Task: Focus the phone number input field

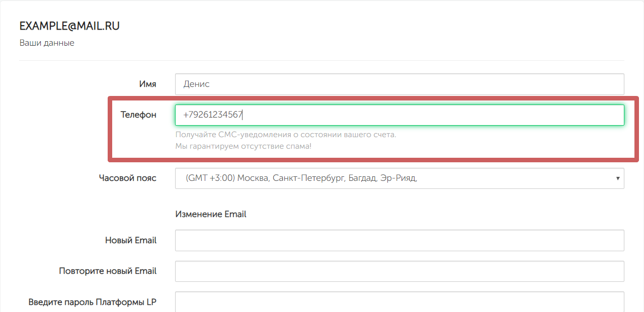Action: [x=399, y=115]
